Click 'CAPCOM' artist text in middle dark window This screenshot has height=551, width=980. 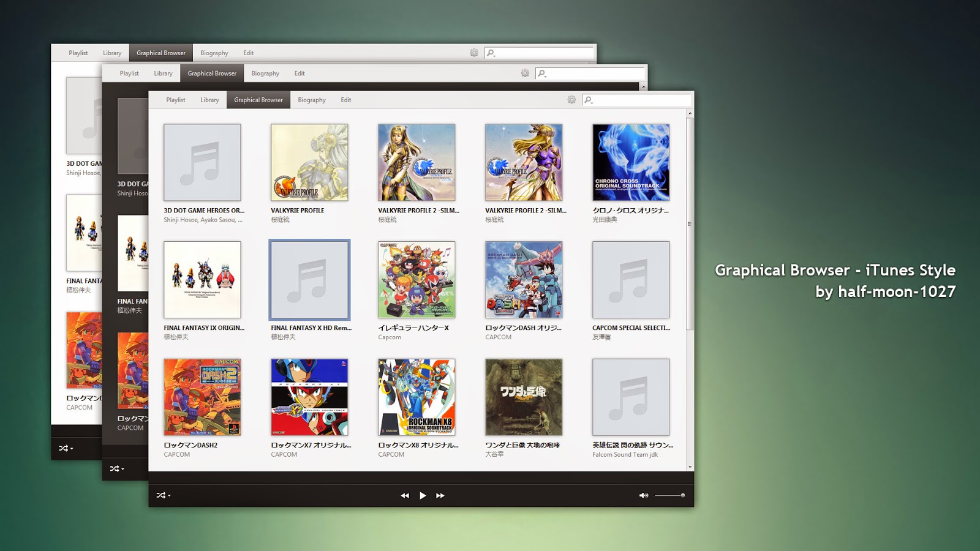pyautogui.click(x=130, y=429)
